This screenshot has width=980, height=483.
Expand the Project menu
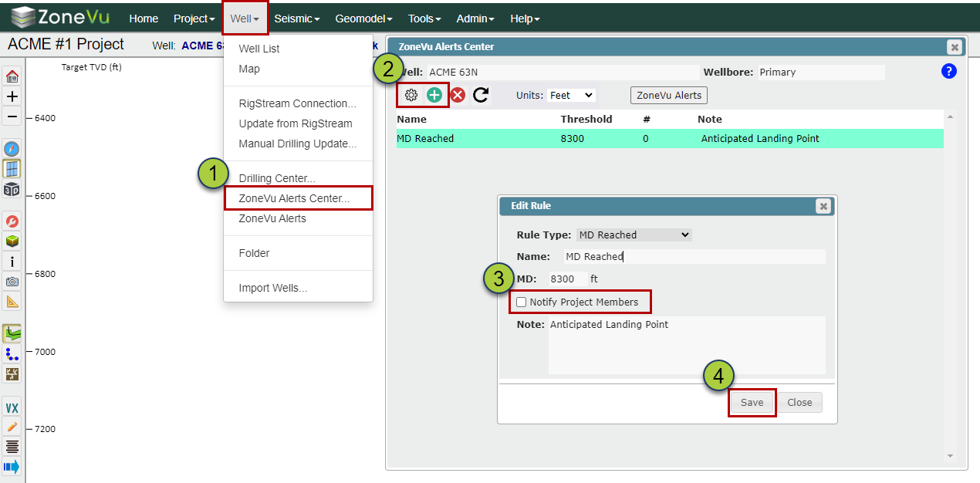tap(194, 19)
